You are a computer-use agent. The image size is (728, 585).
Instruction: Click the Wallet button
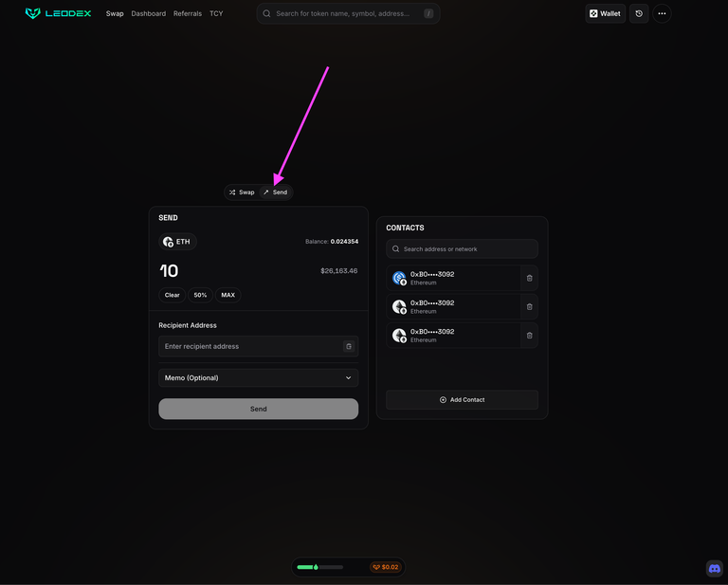point(605,13)
